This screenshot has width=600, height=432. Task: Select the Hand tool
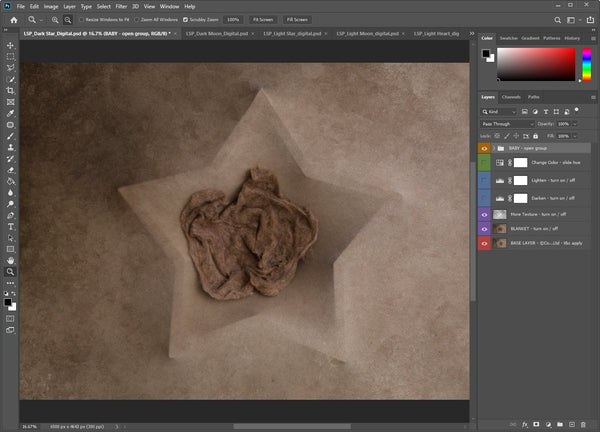[x=10, y=260]
